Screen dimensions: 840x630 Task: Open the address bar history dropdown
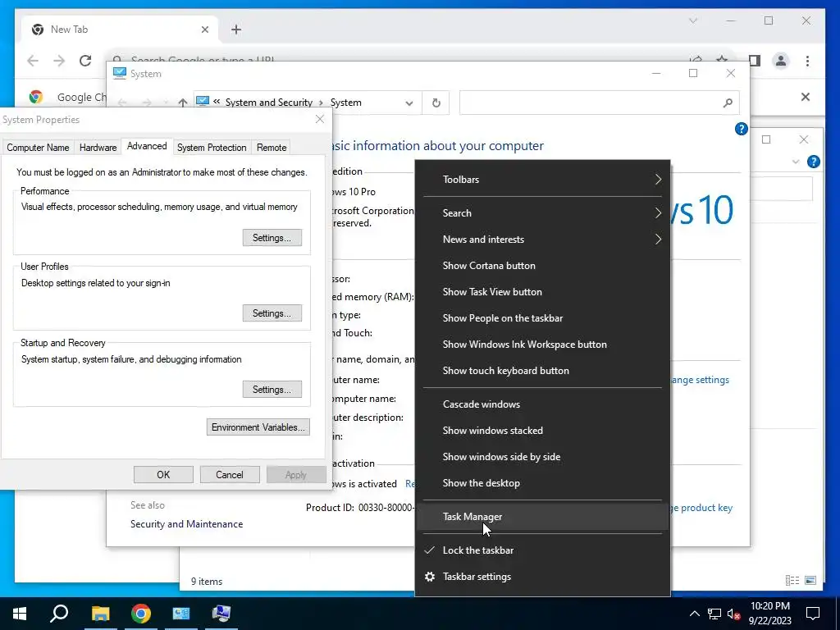[409, 103]
